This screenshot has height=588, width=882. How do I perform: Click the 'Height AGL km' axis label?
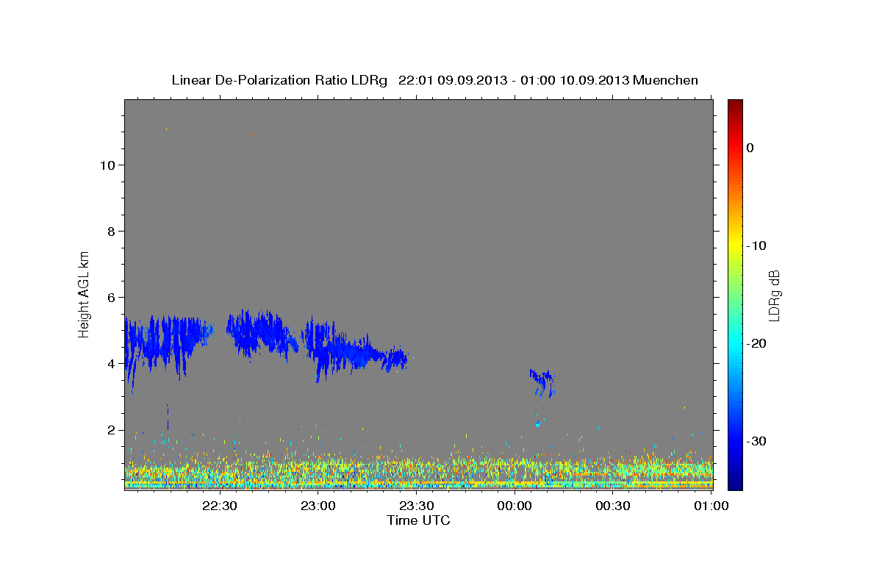85,294
